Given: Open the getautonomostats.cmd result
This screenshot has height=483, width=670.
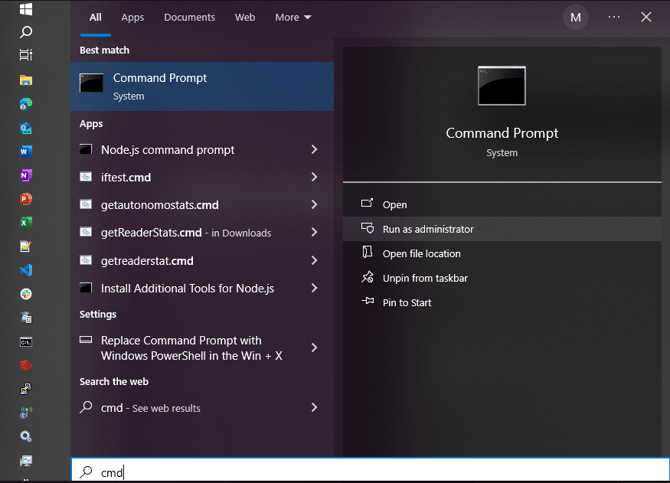Looking at the screenshot, I should (x=202, y=205).
